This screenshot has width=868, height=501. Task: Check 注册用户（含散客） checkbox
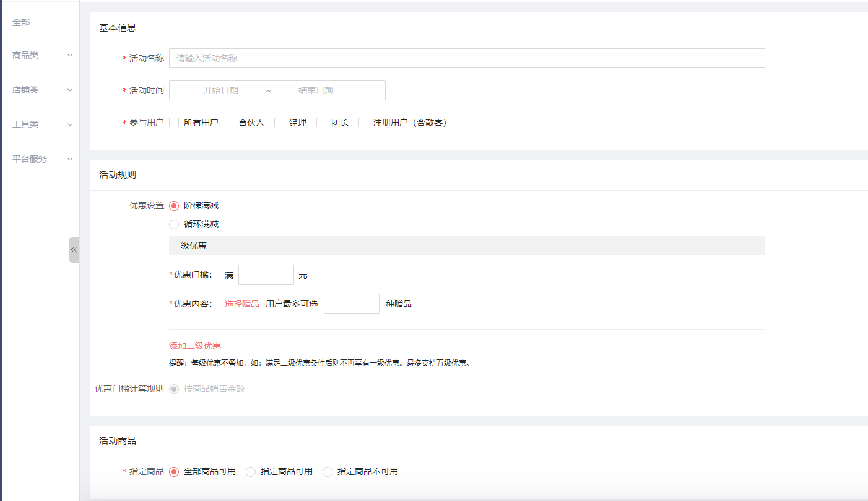[x=363, y=122]
